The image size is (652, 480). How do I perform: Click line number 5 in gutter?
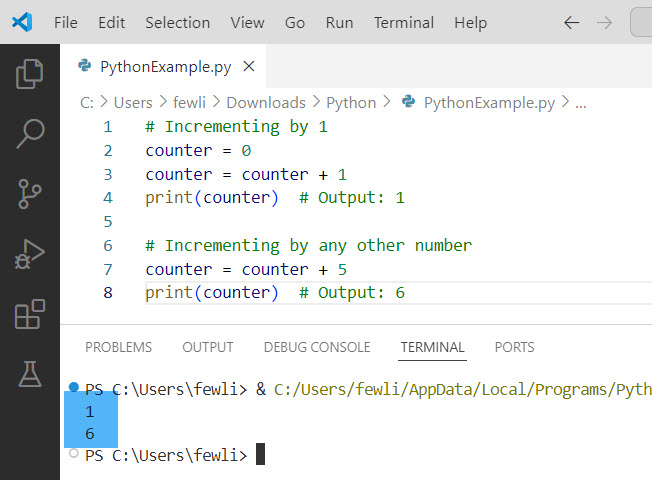tap(108, 221)
